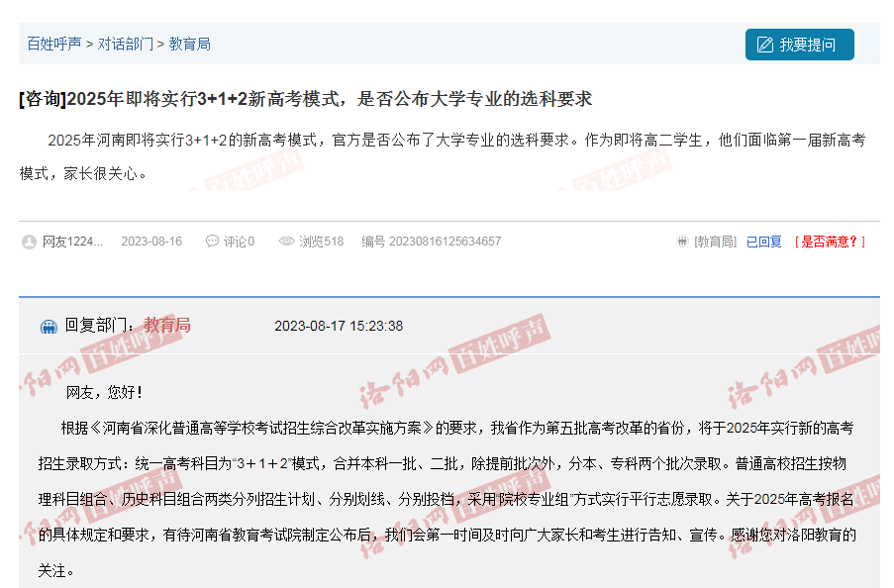
Task: Click the red 是否满意? link
Action: pos(830,242)
